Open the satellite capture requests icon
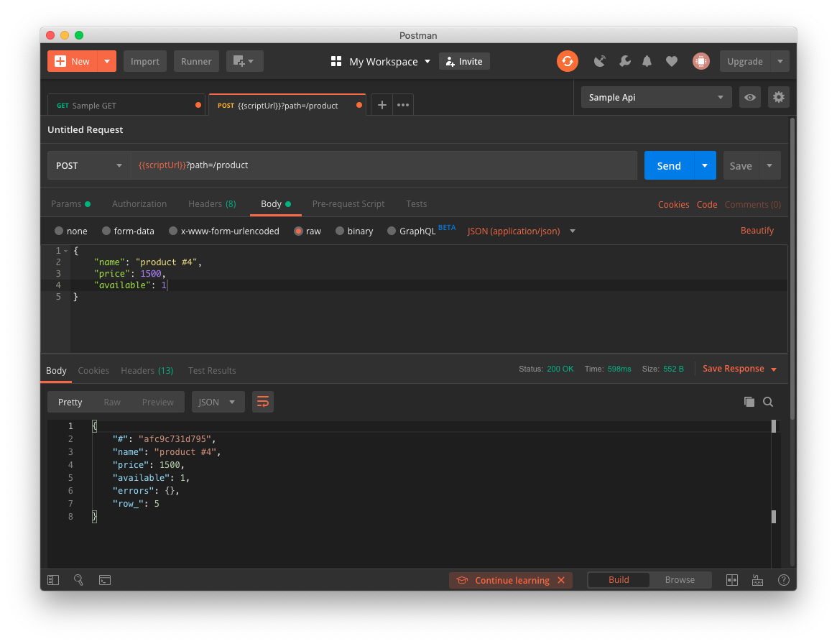This screenshot has width=837, height=644. tap(599, 61)
